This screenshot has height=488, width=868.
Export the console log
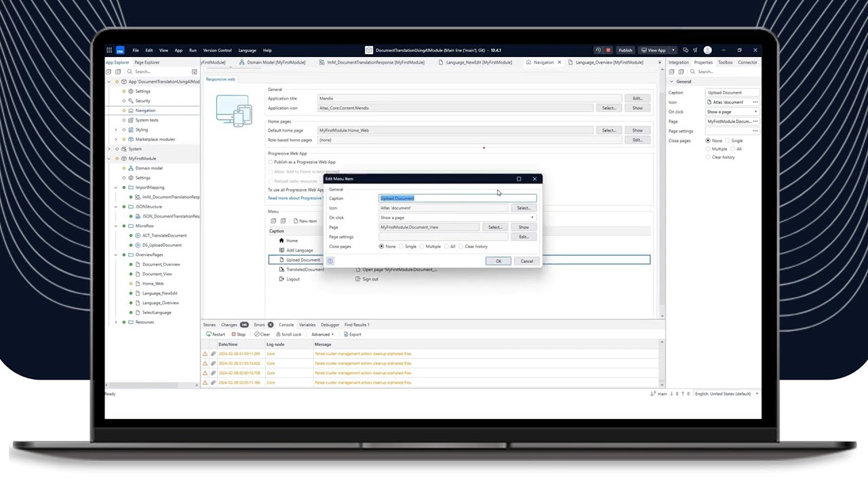(x=353, y=334)
